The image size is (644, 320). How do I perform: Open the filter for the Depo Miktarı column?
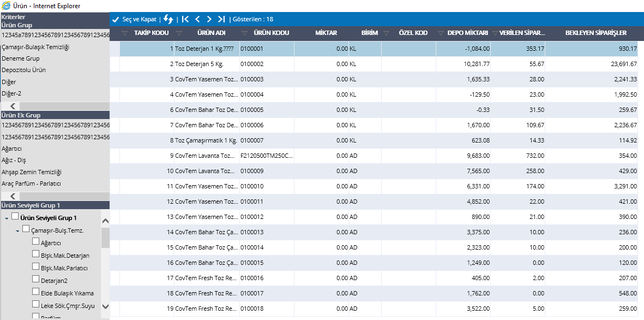tap(441, 33)
